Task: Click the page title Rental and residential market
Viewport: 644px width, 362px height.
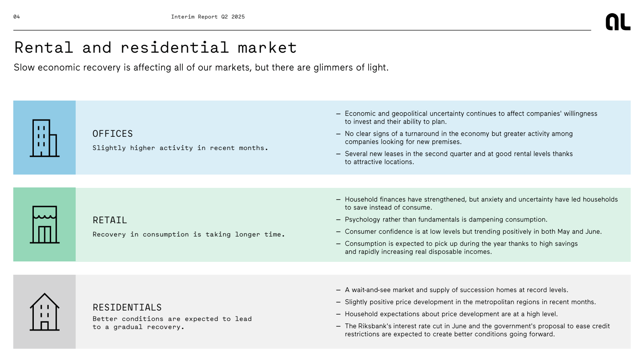Action: pos(155,47)
